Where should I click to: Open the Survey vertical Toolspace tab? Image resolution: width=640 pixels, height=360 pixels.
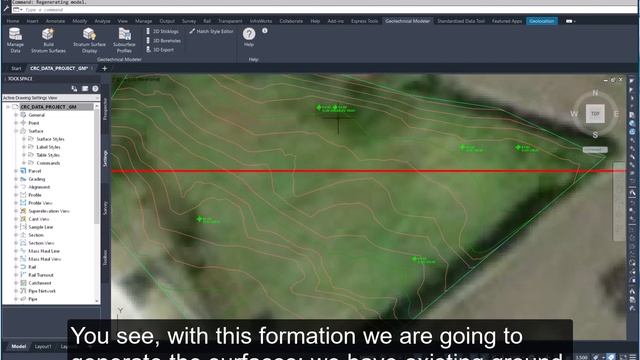pos(105,208)
